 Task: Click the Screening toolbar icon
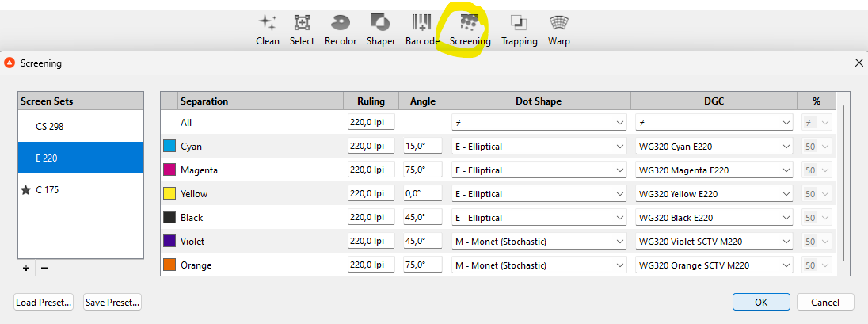470,29
